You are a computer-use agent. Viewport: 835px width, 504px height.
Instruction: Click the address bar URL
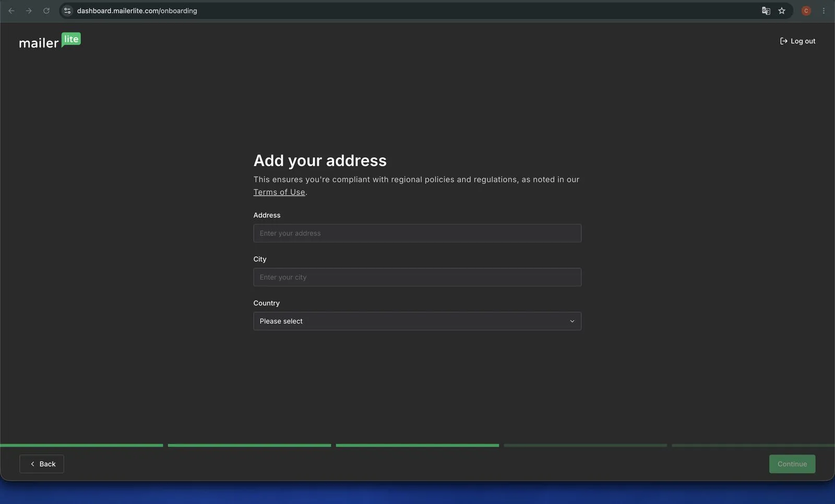pos(137,10)
